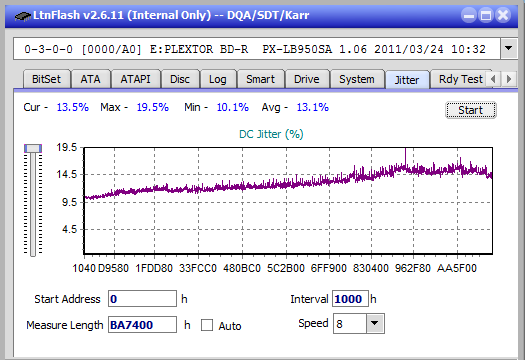This screenshot has height=360, width=525.
Task: Click the Min value 10.1%
Action: (x=233, y=107)
